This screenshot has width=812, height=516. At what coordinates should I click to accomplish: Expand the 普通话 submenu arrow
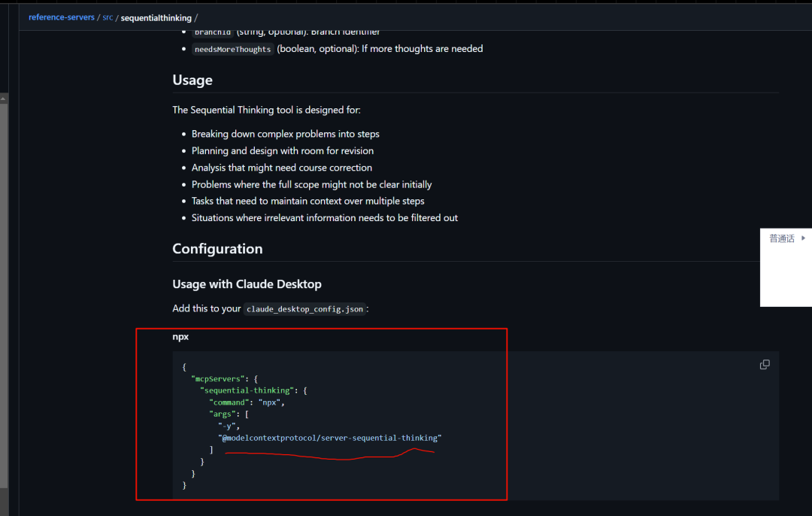[x=803, y=238]
